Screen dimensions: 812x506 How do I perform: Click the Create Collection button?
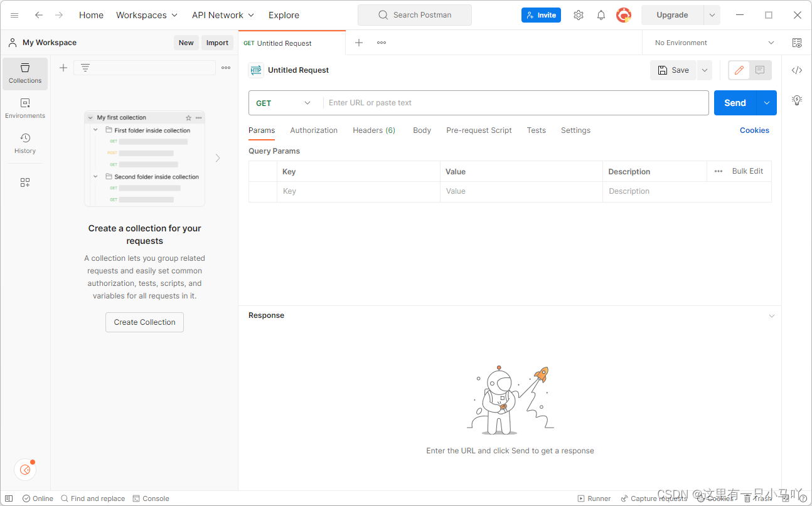[144, 322]
